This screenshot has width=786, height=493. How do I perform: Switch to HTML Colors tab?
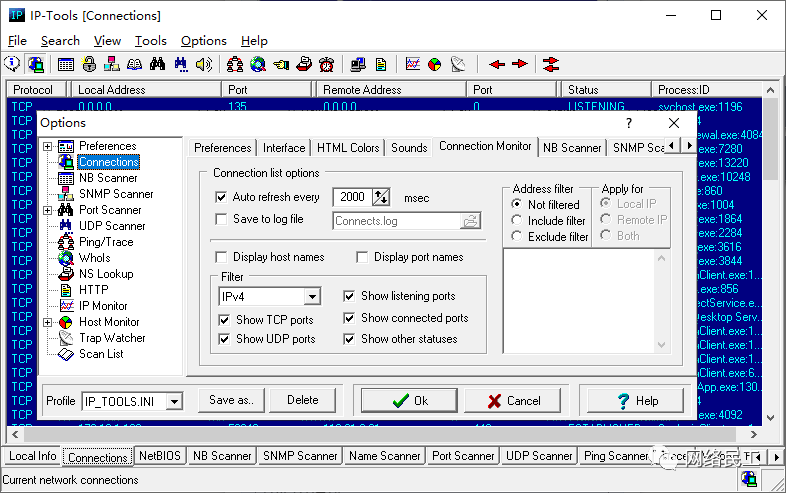coord(348,148)
